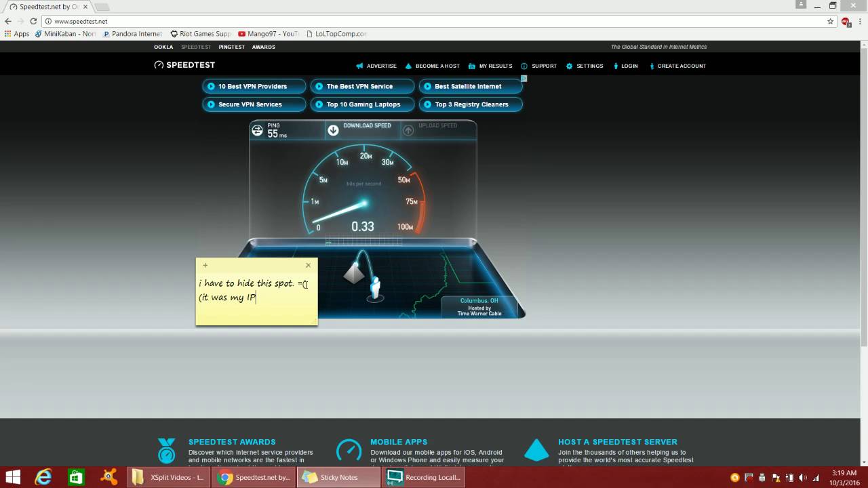Open Speedtest Settings
Image resolution: width=868 pixels, height=488 pixels.
pos(585,66)
